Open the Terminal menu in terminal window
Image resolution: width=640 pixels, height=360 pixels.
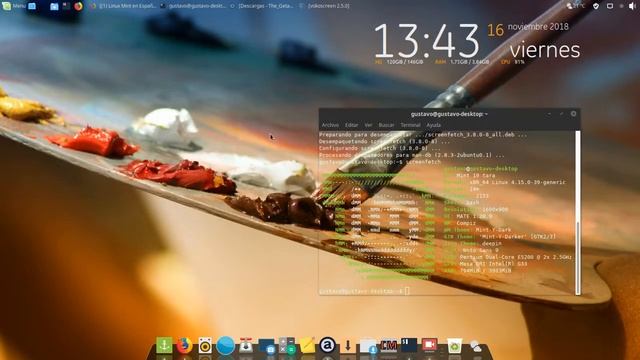tap(410, 125)
